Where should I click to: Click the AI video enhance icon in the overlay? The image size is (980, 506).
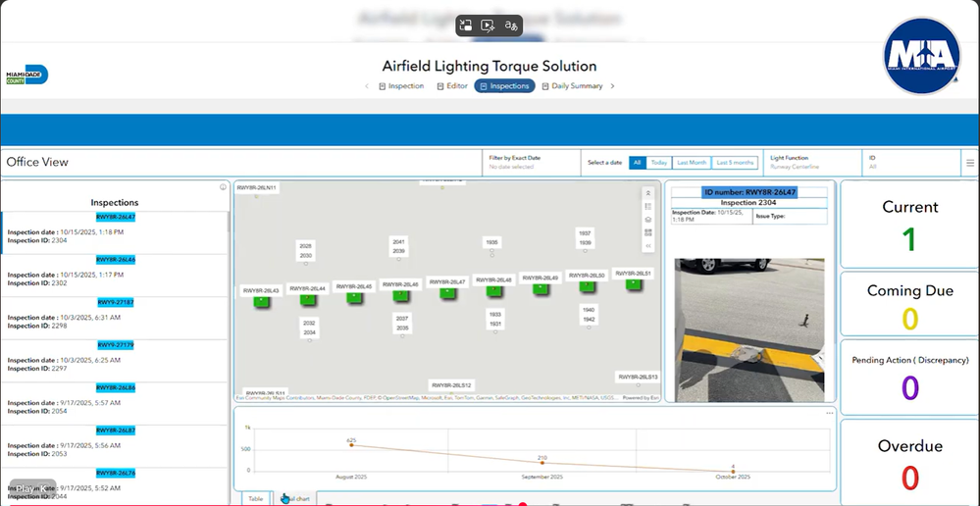tap(488, 25)
